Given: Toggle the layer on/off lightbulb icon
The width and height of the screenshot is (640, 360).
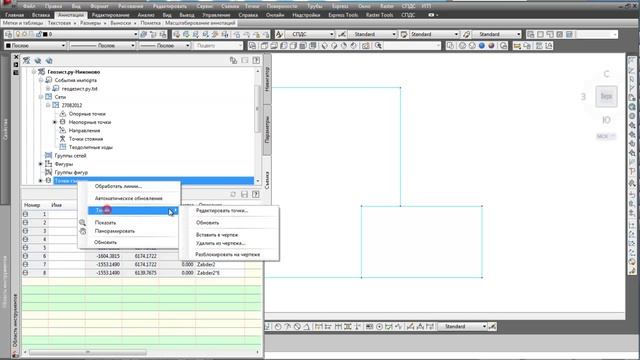Looking at the screenshot, I should pyautogui.click(x=18, y=34).
